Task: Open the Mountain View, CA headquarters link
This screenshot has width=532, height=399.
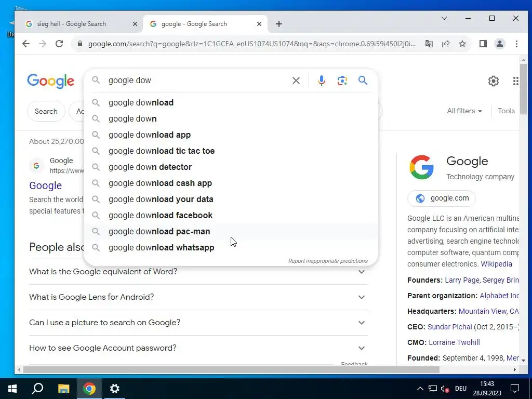Action: (488, 311)
